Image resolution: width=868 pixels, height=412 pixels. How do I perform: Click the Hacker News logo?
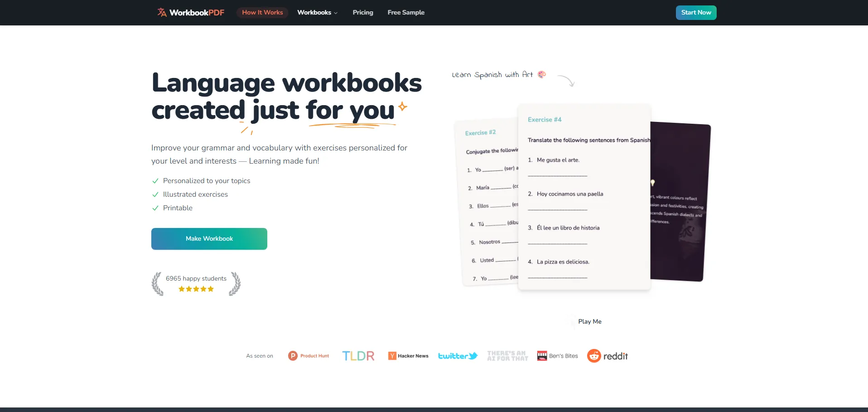click(408, 356)
